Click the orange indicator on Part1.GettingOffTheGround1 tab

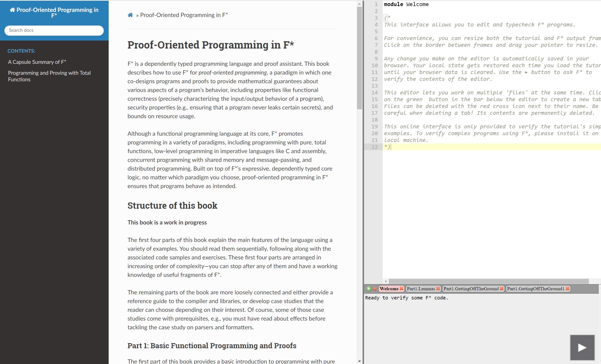point(568,288)
